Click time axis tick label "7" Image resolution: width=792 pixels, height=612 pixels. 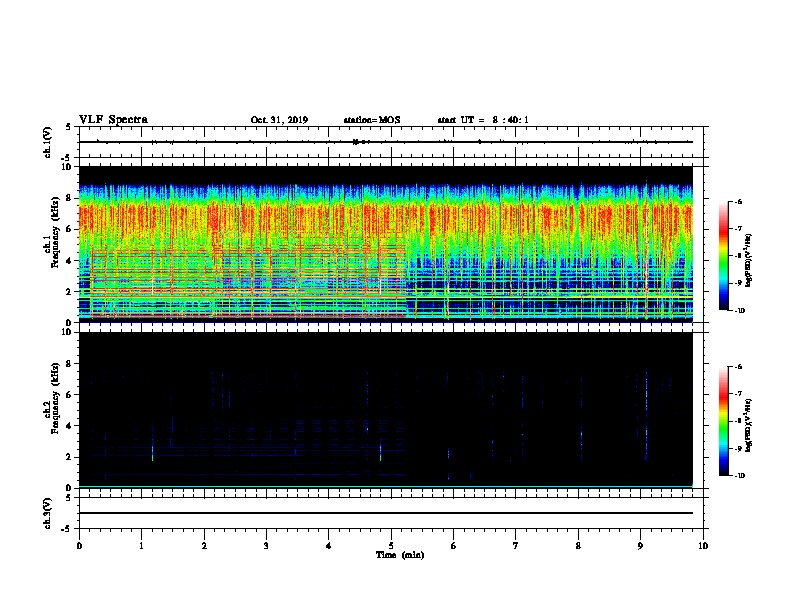click(516, 546)
